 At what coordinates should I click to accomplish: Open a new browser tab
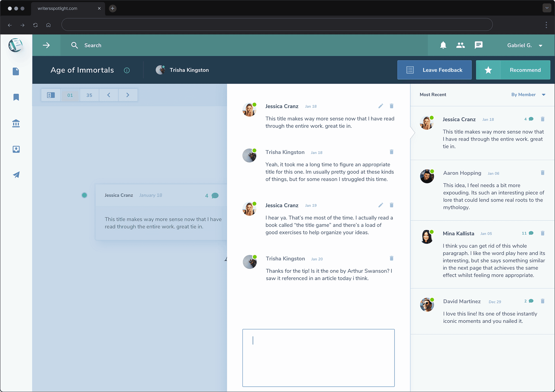point(112,8)
